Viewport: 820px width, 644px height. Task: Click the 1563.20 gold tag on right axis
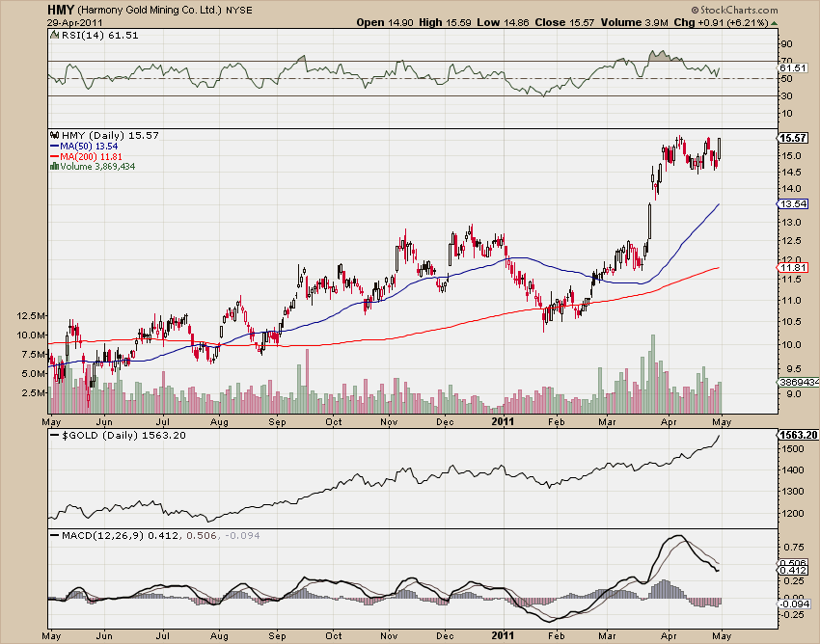(x=798, y=435)
